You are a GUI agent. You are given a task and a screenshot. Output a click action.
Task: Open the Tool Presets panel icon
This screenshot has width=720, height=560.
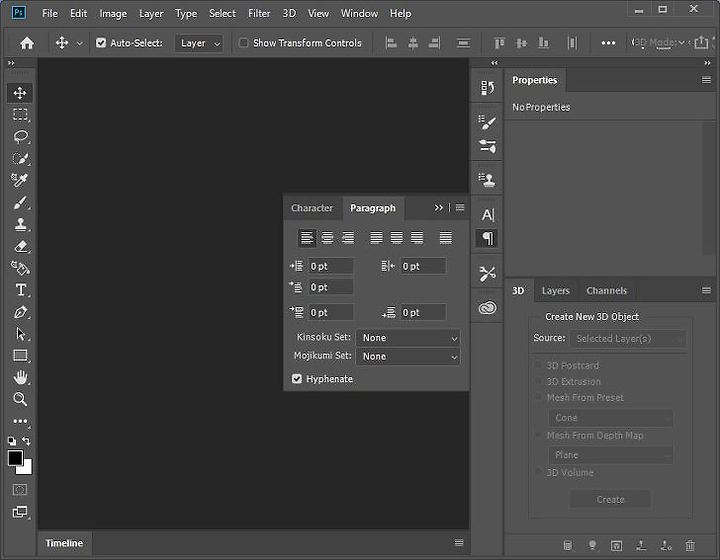pos(487,274)
